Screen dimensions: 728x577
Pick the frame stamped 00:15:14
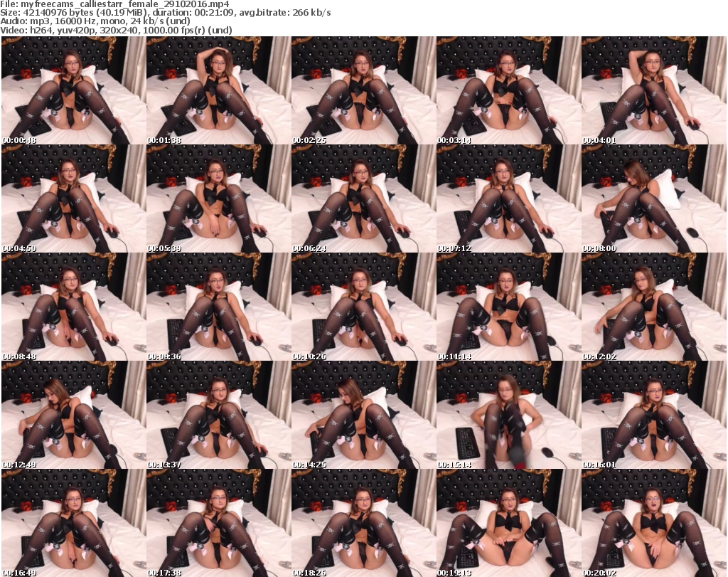(x=508, y=415)
